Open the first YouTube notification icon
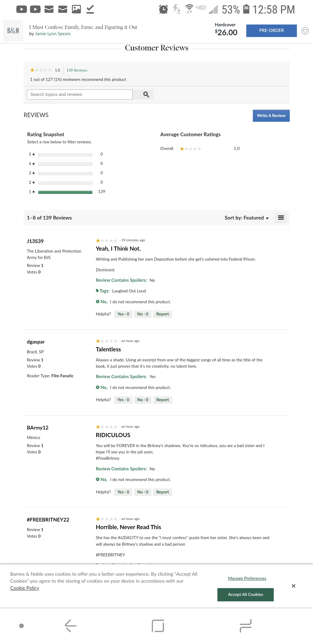This screenshot has height=644, width=313. [22, 9]
